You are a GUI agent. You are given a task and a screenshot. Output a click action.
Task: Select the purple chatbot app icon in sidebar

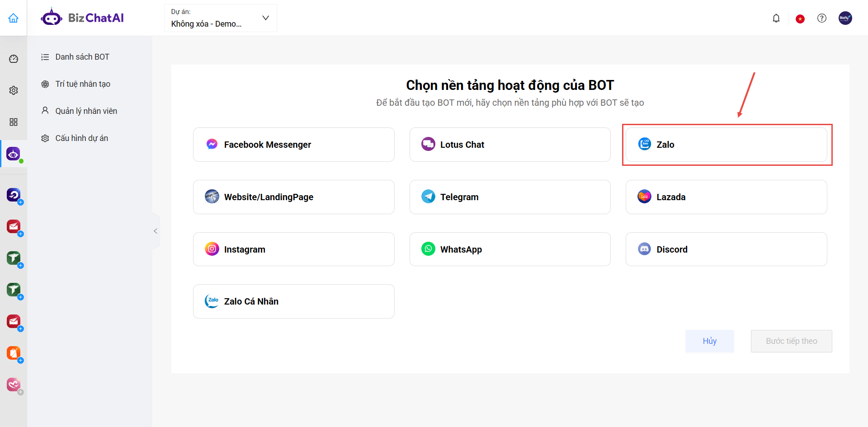click(14, 154)
